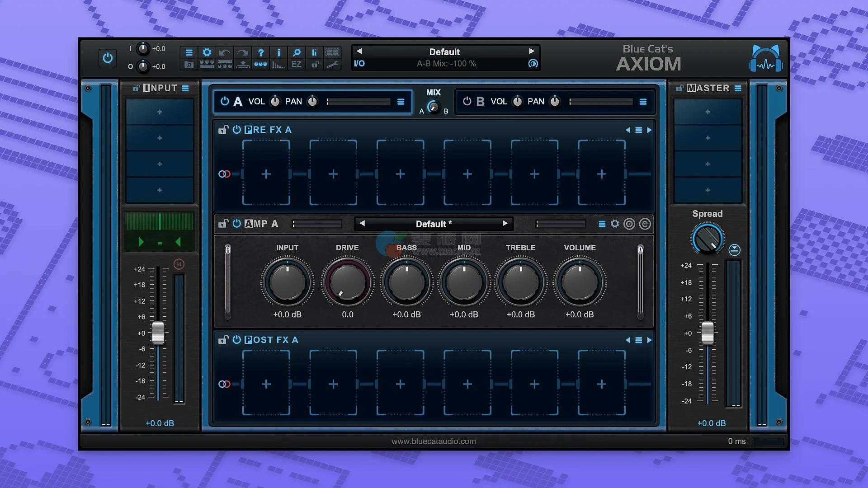868x488 pixels.
Task: Toggle the main plugin bypass power button
Action: 108,58
